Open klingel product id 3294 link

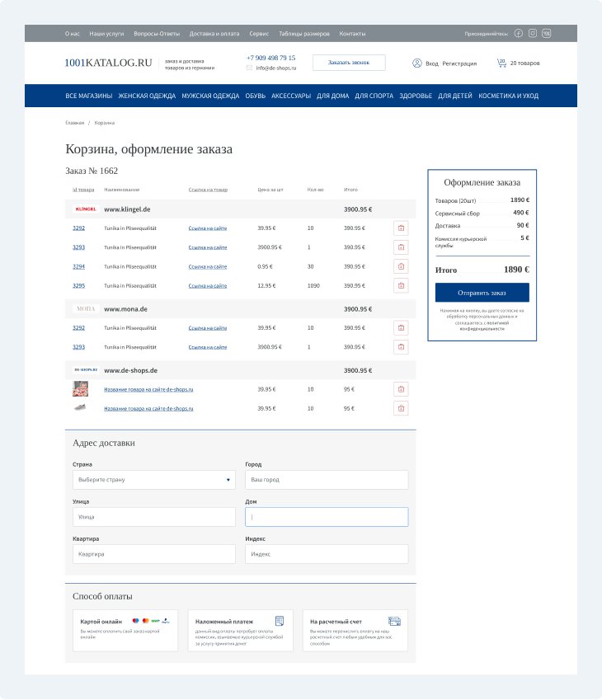point(78,266)
